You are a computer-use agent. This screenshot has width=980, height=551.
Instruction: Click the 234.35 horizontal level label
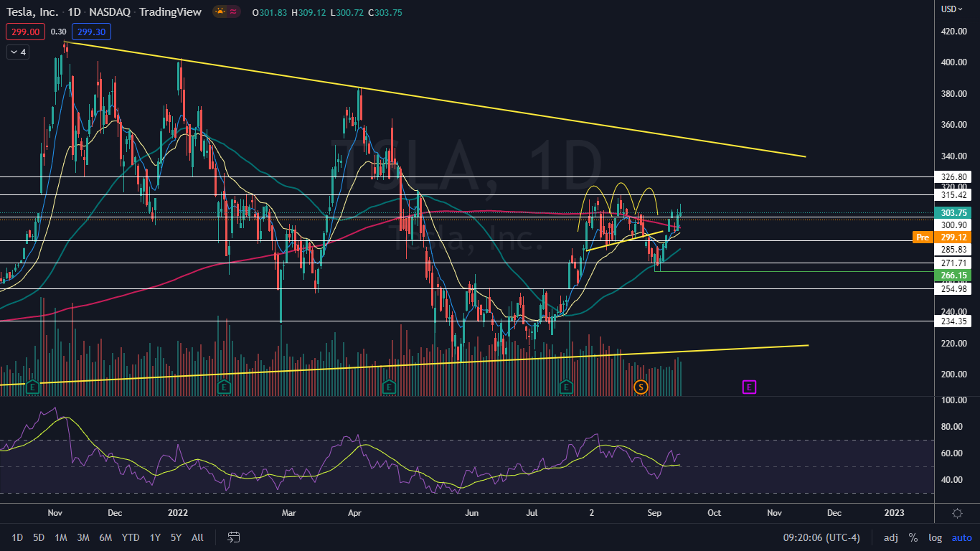point(953,321)
